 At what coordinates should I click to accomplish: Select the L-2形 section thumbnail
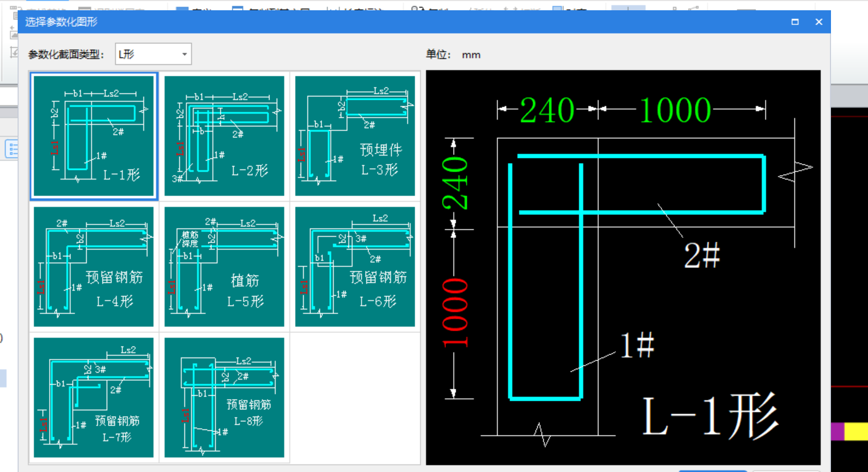[224, 136]
